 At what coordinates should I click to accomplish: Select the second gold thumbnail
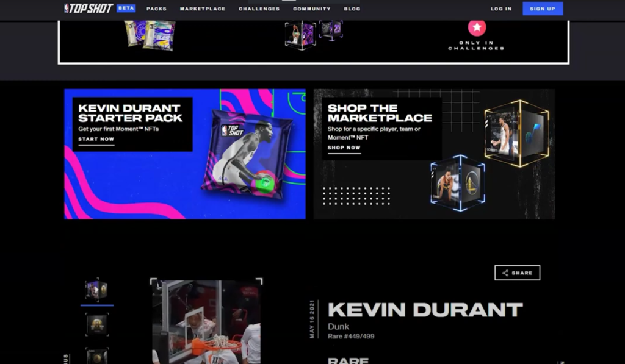(97, 324)
